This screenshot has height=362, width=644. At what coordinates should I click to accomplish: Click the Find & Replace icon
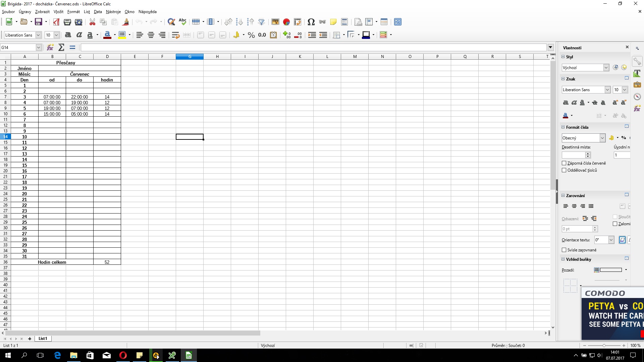pos(171,22)
